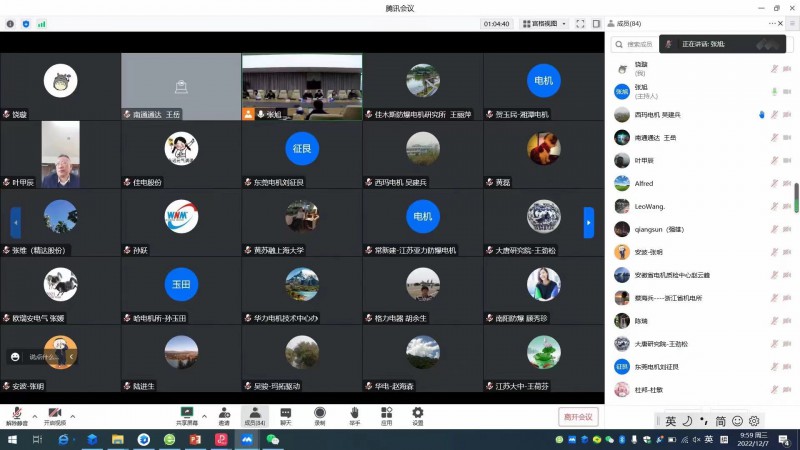Select LeoWang. in the members list
The width and height of the screenshot is (800, 450).
pos(702,206)
